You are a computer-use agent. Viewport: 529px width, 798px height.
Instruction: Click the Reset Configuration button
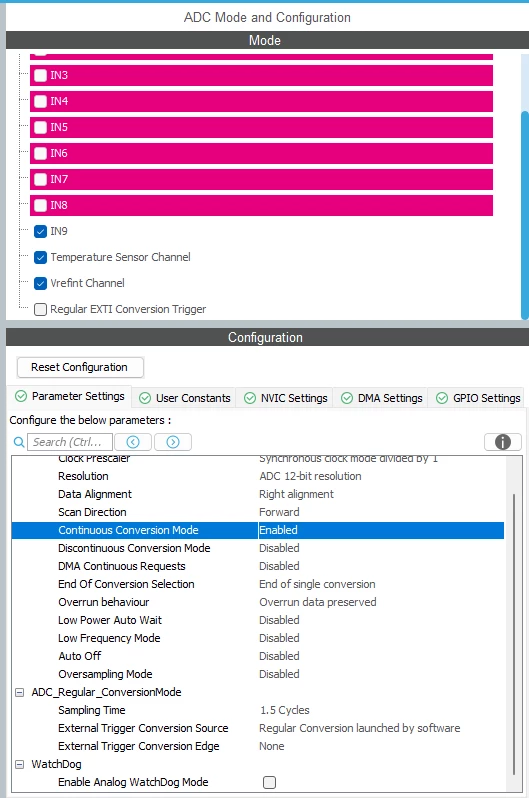pos(80,367)
